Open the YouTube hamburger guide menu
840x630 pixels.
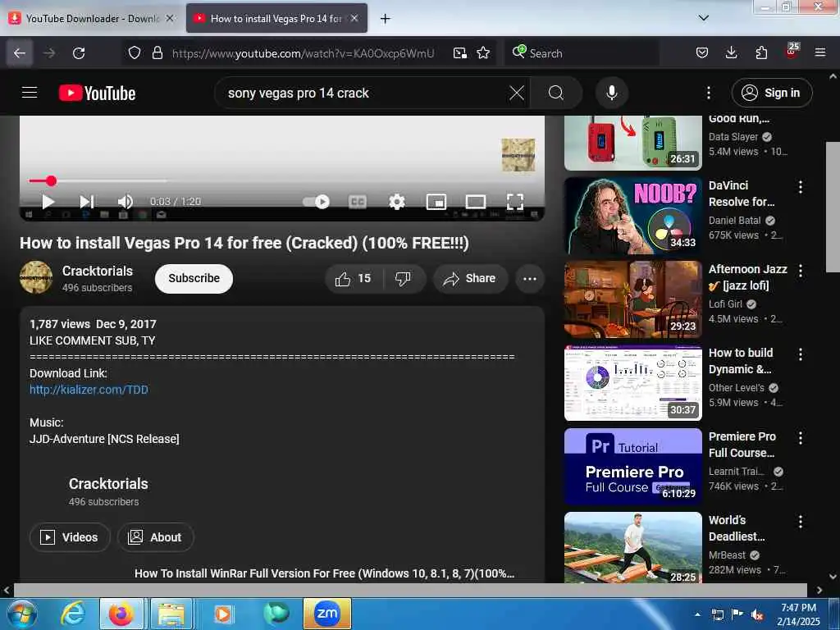[x=30, y=93]
